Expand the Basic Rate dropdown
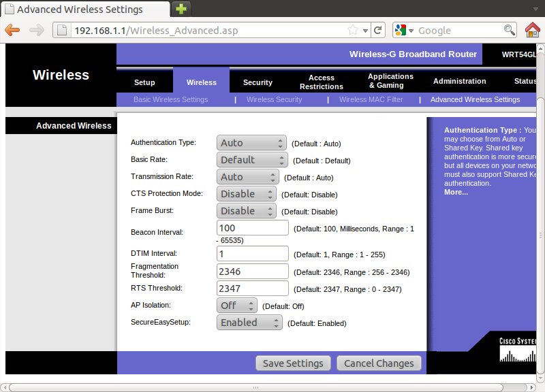Image resolution: width=545 pixels, height=392 pixels. [253, 160]
